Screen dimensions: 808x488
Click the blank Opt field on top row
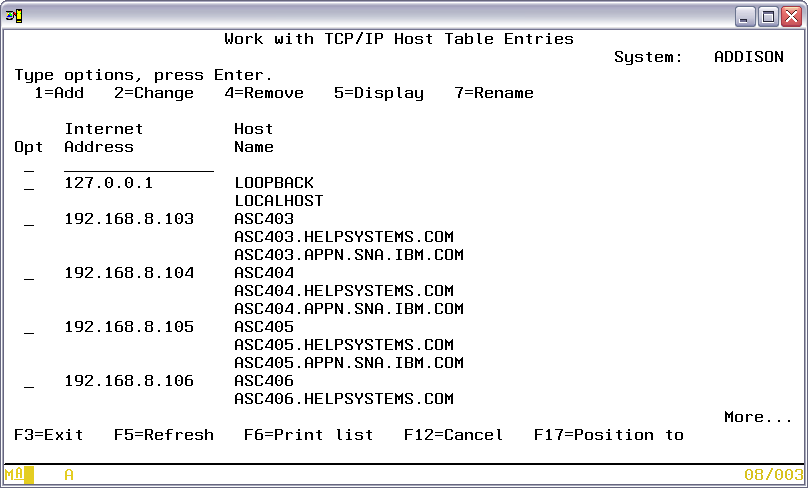point(29,166)
